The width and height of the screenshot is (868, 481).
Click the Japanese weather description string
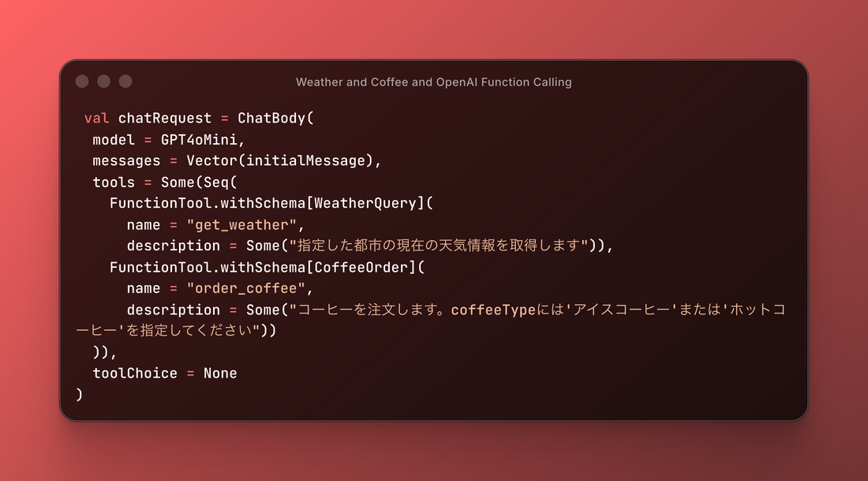click(x=438, y=246)
